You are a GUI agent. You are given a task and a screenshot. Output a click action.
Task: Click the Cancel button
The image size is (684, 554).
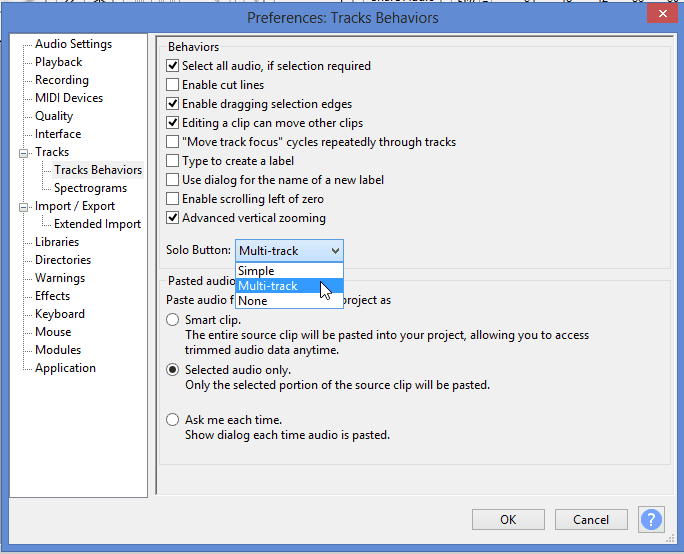coord(591,519)
